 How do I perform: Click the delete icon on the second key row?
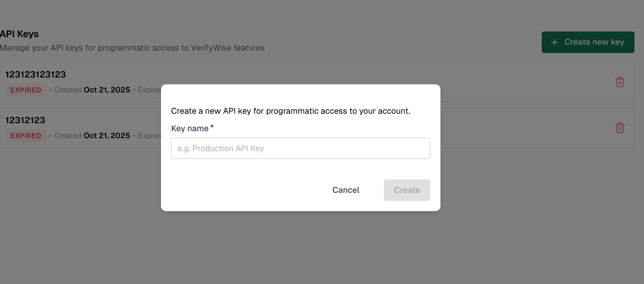pyautogui.click(x=620, y=128)
